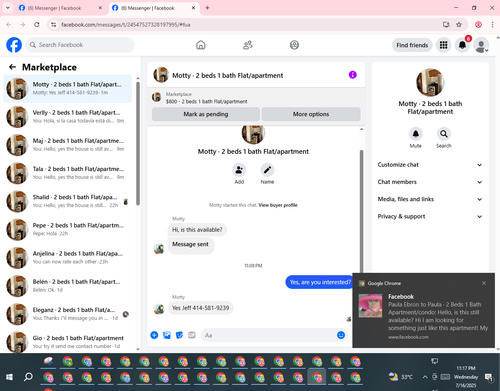This screenshot has width=500, height=391.
Task: Expand Media, files and links section
Action: point(430,199)
